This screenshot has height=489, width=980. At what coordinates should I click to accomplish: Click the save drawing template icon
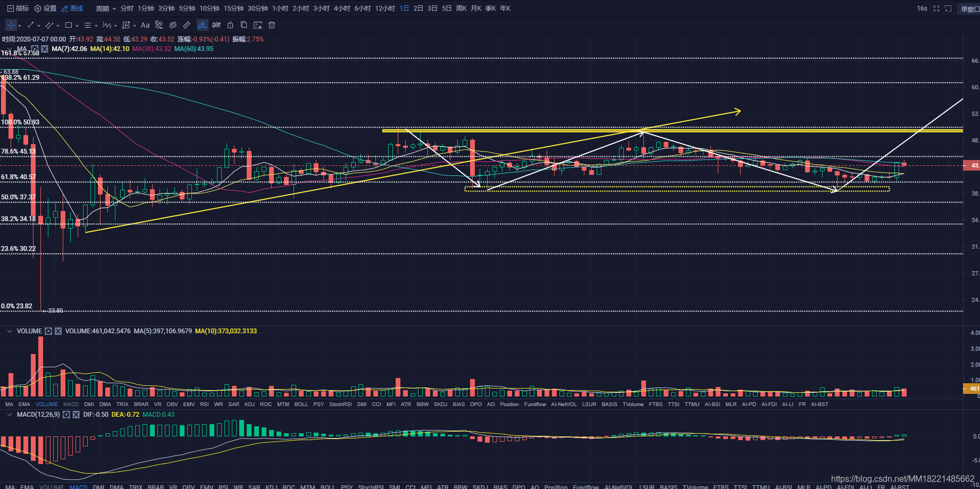tap(258, 25)
